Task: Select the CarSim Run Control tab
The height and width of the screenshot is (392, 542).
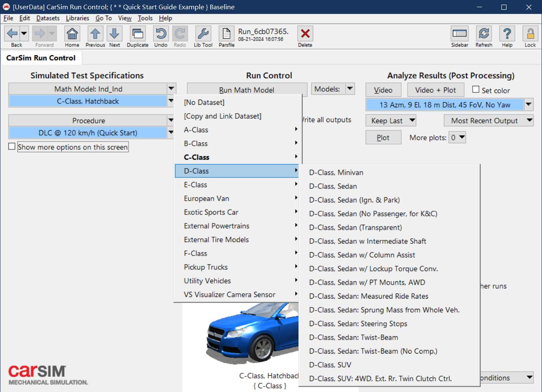Action: [41, 58]
